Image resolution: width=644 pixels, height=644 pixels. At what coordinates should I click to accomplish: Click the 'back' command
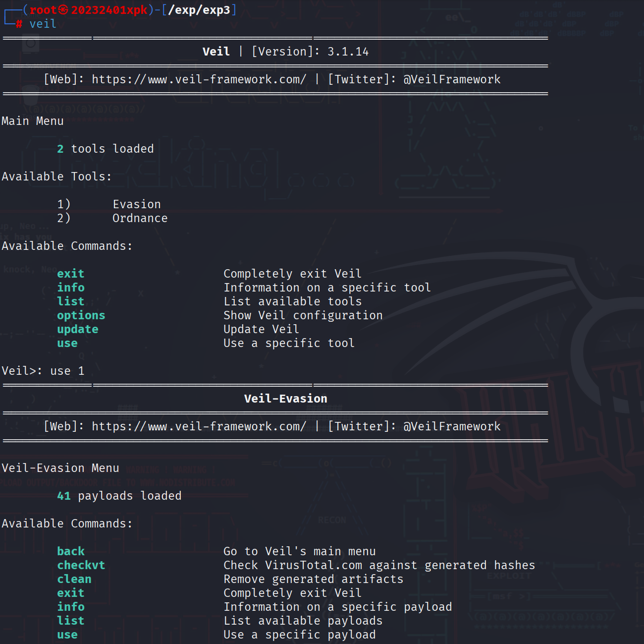point(71,551)
